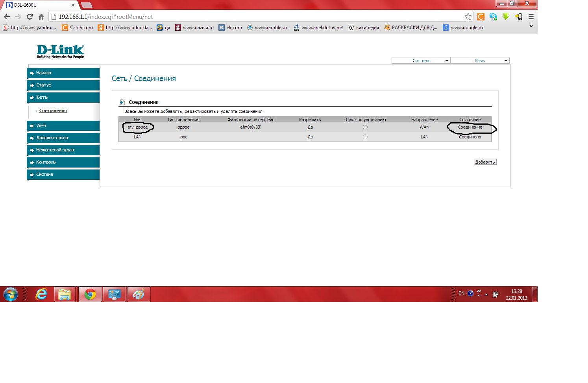Show hidden bookmarks with the chevron

coord(531,26)
